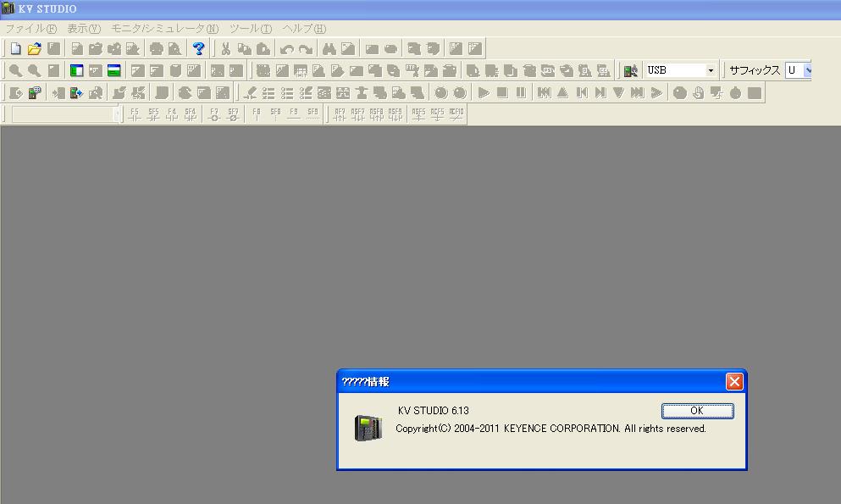The width and height of the screenshot is (841, 504).
Task: Click the empty instruction input field
Action: coord(62,114)
